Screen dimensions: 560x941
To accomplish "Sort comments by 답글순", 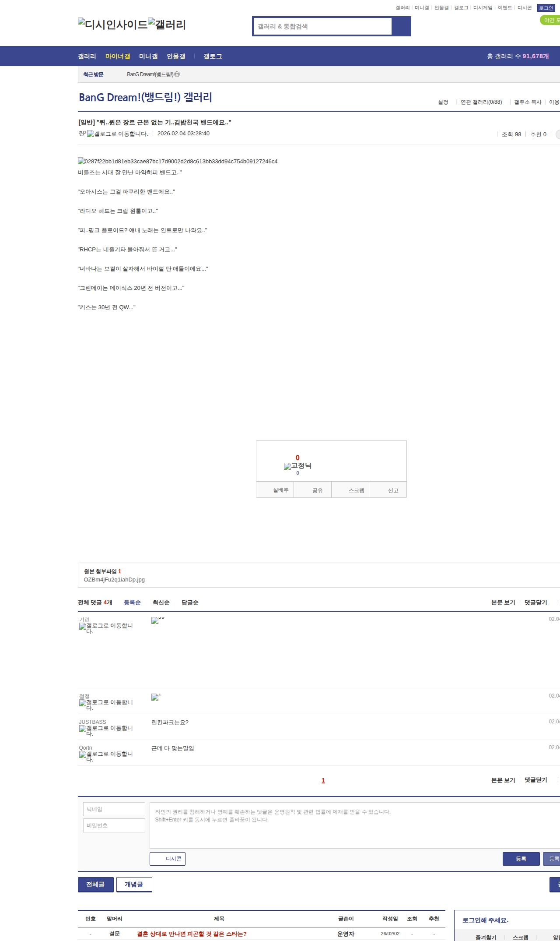I will pos(190,603).
